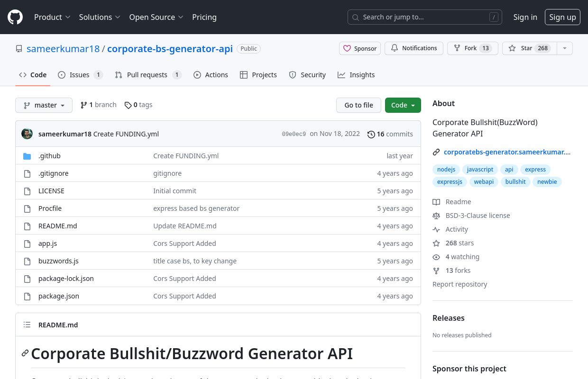
Task: Click the history clock icon by commits
Action: point(371,134)
